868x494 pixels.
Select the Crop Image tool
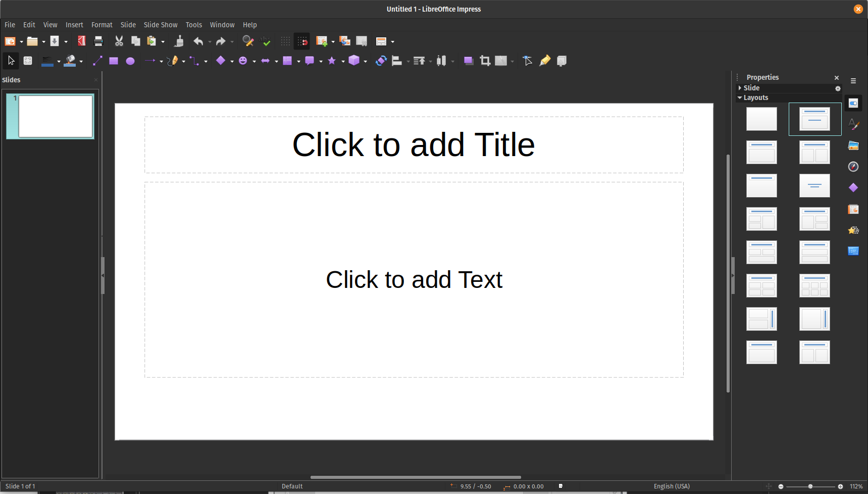(484, 61)
